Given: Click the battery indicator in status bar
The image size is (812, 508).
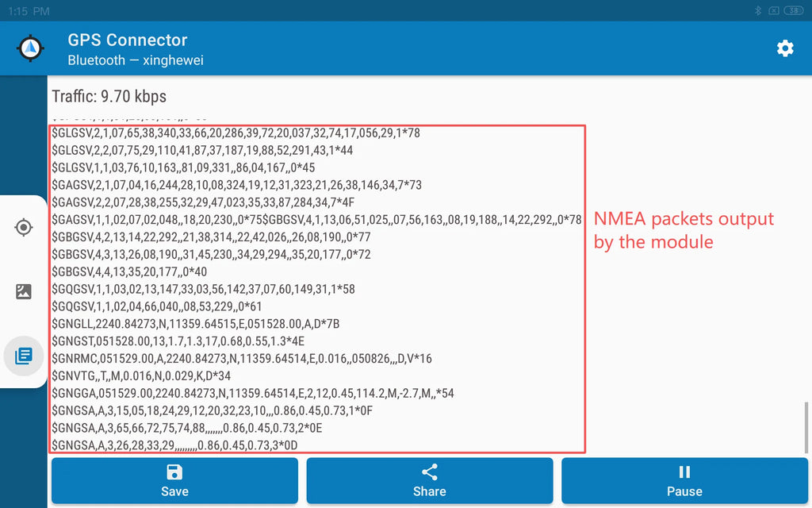Looking at the screenshot, I should click(793, 10).
